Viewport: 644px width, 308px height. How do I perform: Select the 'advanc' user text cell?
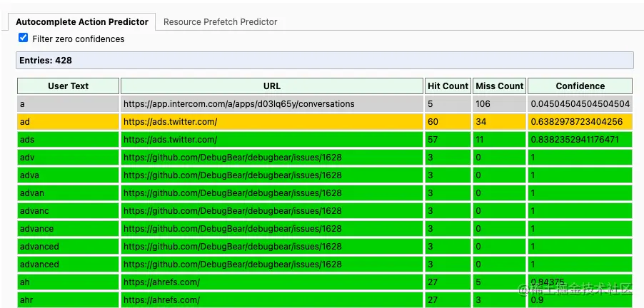click(x=68, y=211)
